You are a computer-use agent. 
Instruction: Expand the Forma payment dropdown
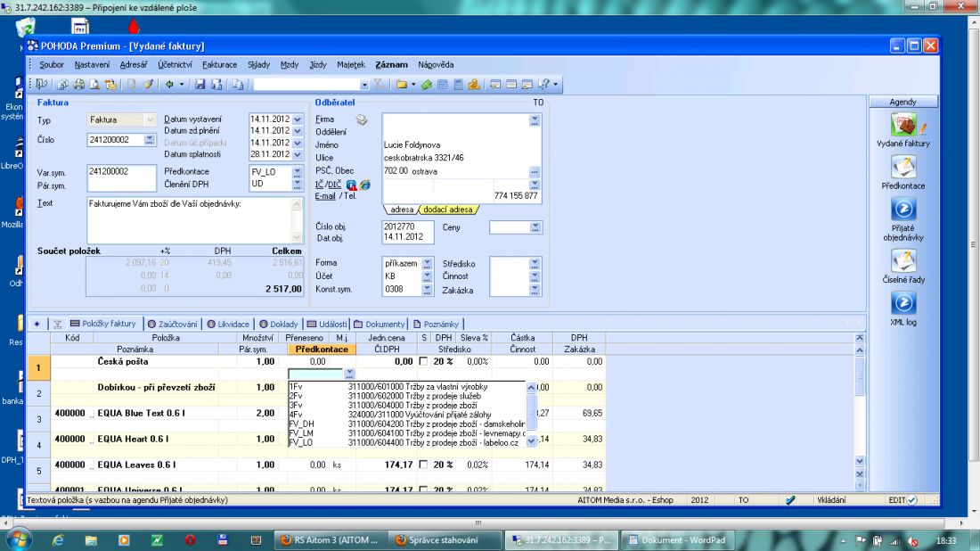coord(428,263)
